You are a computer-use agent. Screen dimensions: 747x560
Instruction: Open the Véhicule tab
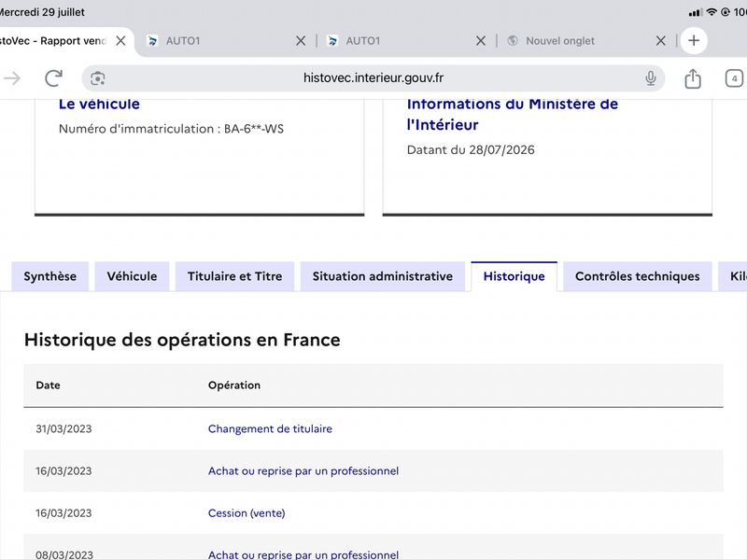[132, 276]
